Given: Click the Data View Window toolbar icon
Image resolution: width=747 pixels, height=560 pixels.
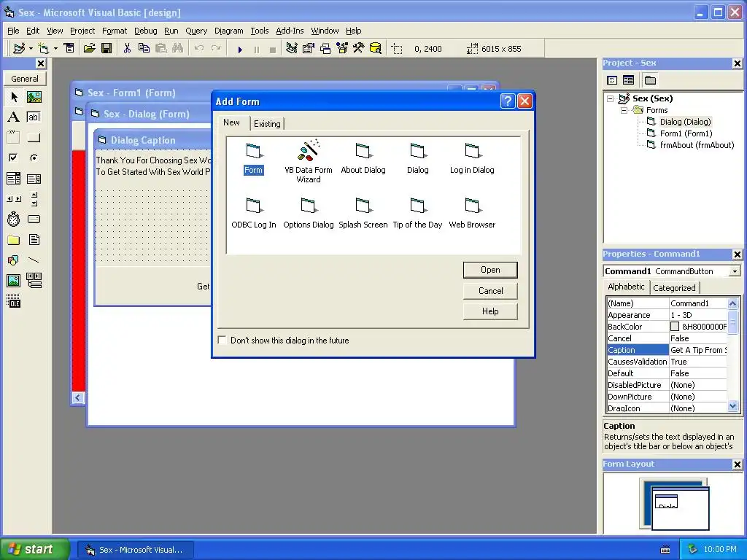Looking at the screenshot, I should (376, 49).
